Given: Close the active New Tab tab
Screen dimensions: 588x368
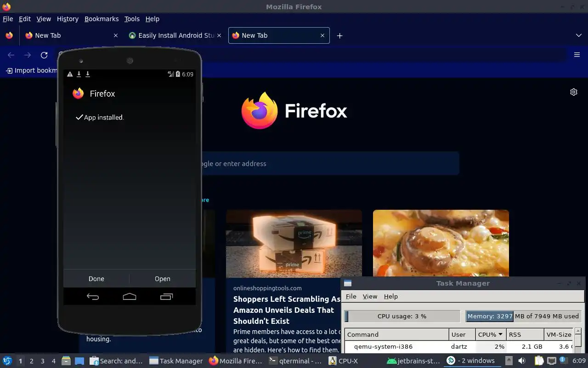Looking at the screenshot, I should (x=322, y=35).
